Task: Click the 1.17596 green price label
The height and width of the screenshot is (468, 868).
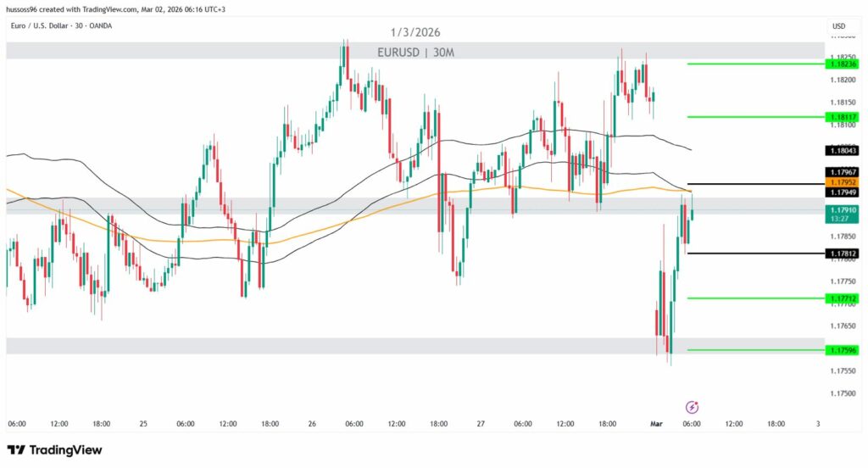Action: tap(843, 349)
